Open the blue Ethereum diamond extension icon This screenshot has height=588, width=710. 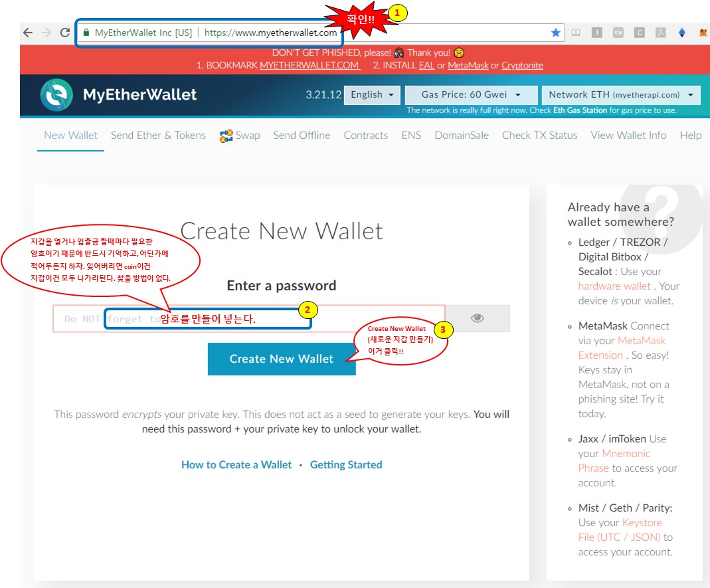(682, 33)
